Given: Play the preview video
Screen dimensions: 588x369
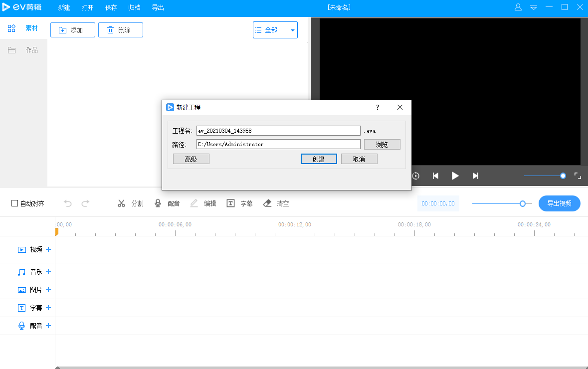Looking at the screenshot, I should [455, 176].
